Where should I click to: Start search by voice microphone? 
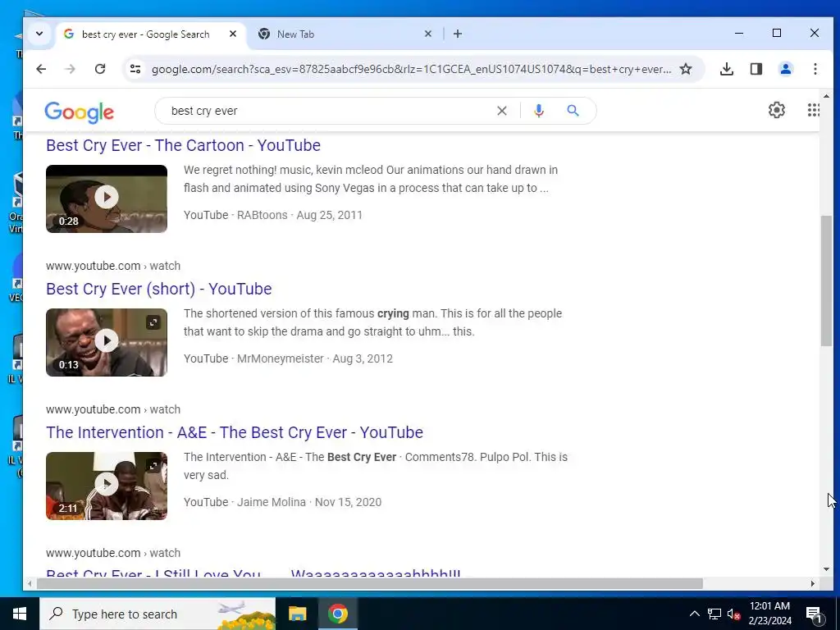point(539,111)
